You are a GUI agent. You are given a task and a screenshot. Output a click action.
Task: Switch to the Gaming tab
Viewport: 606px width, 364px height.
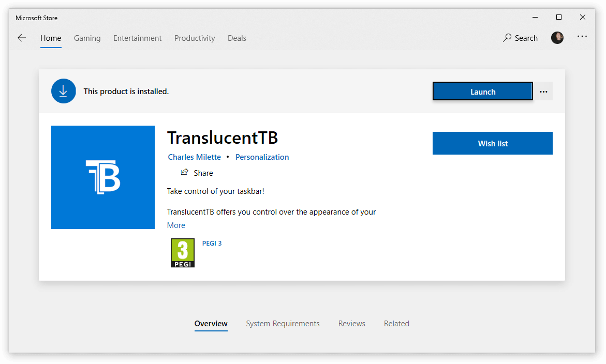[x=87, y=38]
